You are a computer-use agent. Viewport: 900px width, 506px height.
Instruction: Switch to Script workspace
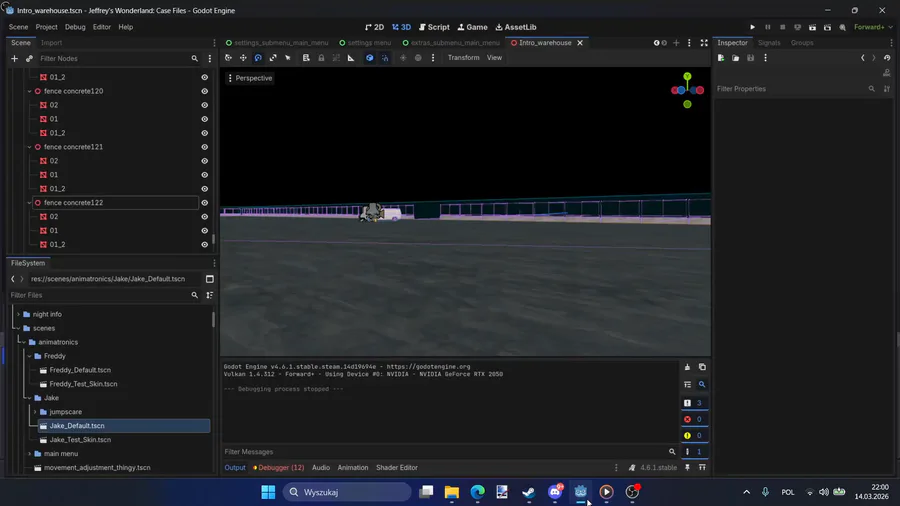[434, 27]
